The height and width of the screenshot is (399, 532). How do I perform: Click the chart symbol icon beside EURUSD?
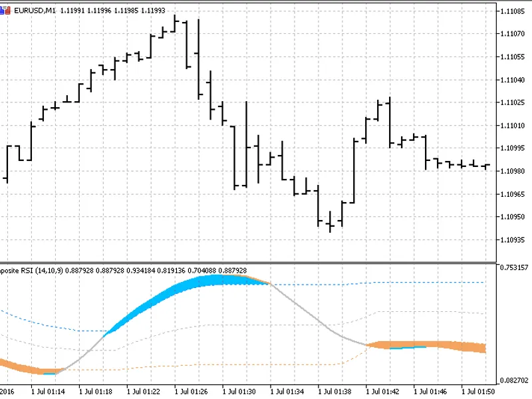[x=5, y=11]
